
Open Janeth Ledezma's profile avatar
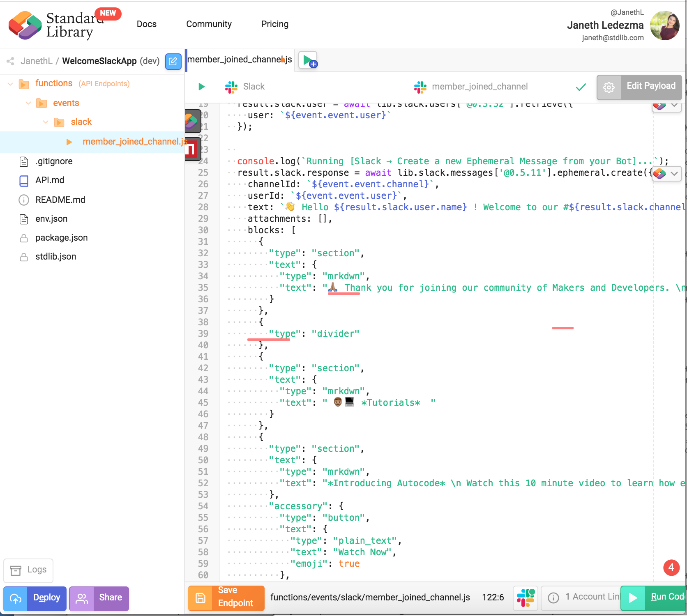click(x=664, y=25)
